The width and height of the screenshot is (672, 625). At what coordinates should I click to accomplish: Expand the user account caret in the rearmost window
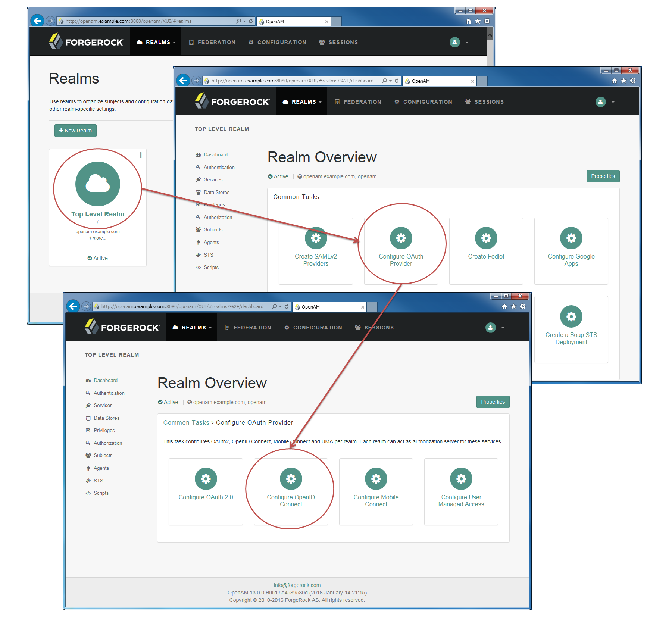(467, 43)
